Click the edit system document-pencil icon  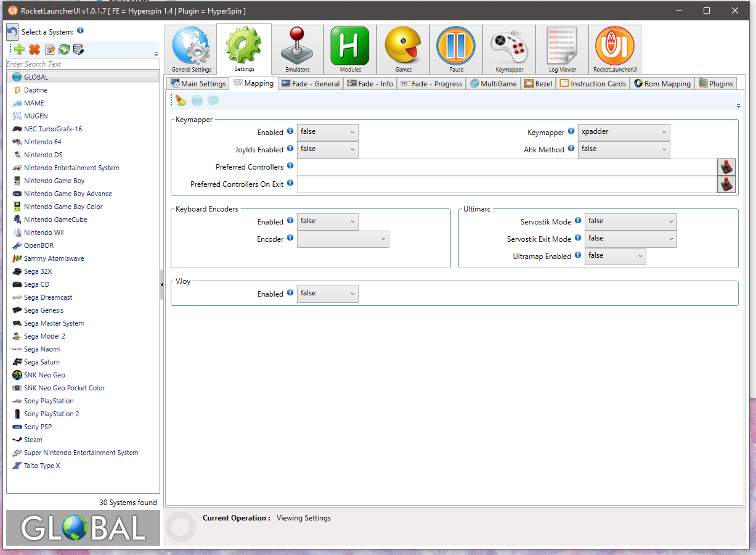pyautogui.click(x=49, y=49)
